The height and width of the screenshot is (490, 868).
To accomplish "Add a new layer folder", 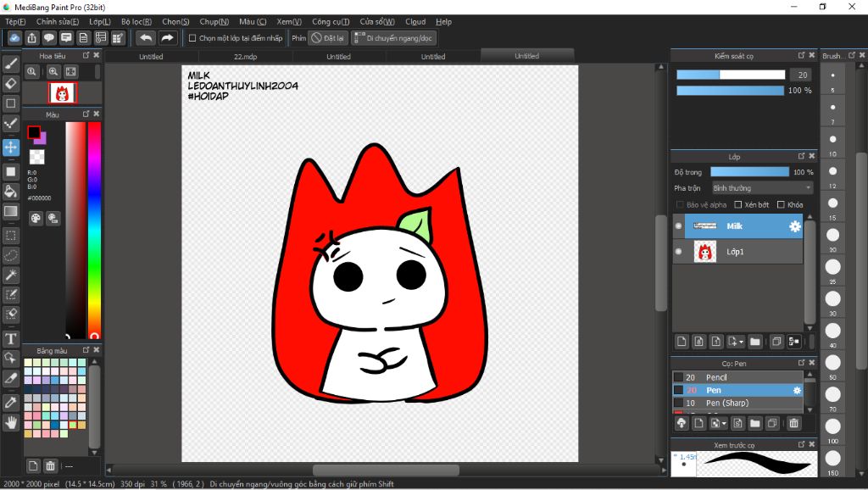I will (x=755, y=342).
